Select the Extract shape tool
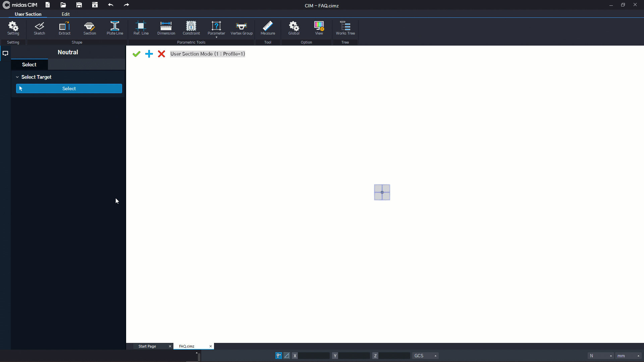Screen dimensions: 644x362 (64, 28)
